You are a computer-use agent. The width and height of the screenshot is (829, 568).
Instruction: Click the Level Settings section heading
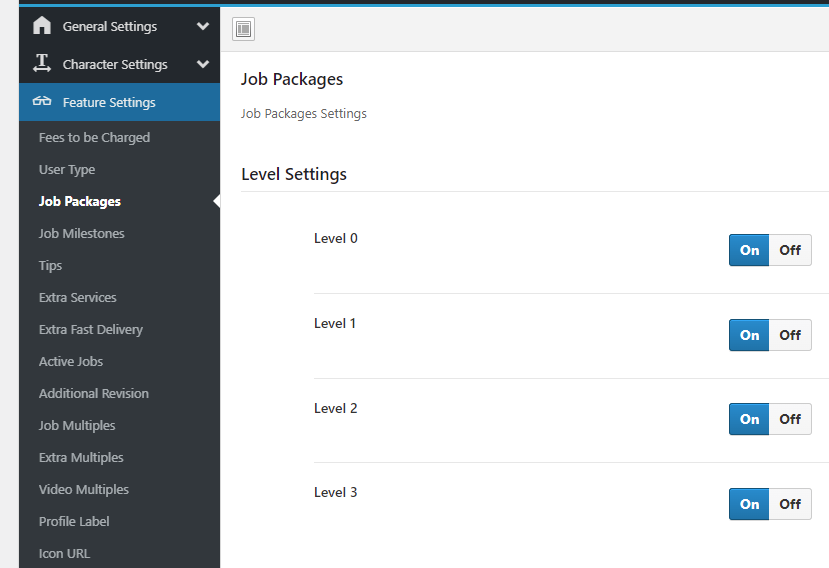point(294,175)
